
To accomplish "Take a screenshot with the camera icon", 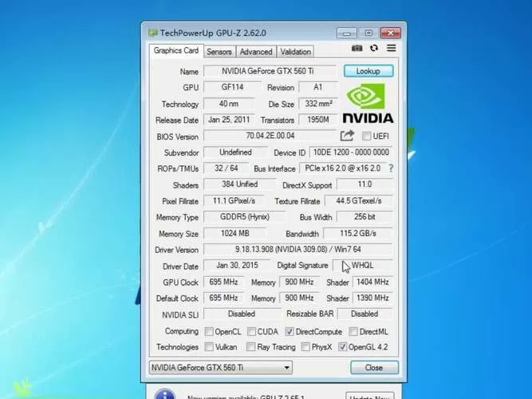I will [x=357, y=48].
